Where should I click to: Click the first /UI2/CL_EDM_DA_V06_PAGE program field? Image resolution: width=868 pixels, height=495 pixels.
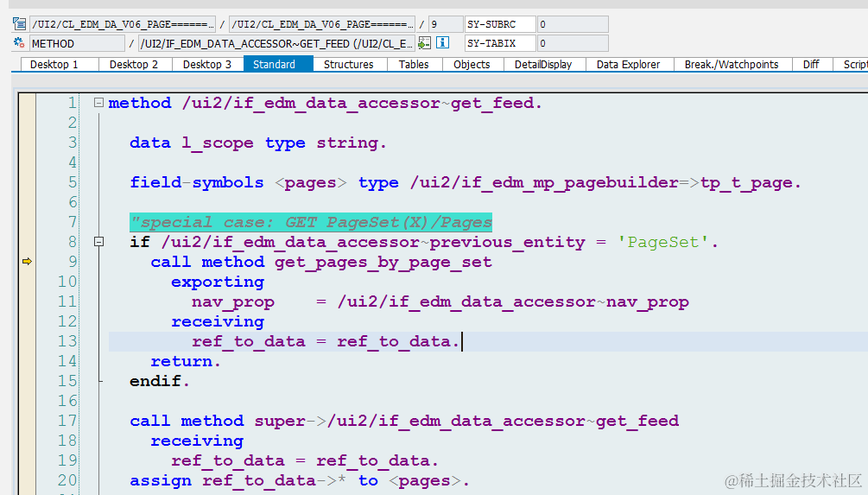(123, 24)
